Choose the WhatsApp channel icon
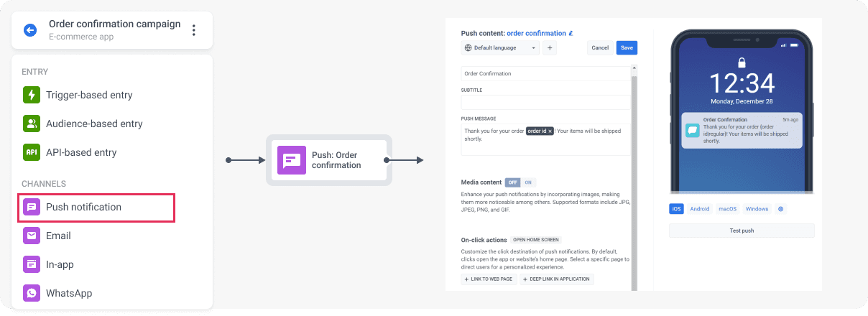This screenshot has height=316, width=868. pyautogui.click(x=31, y=293)
